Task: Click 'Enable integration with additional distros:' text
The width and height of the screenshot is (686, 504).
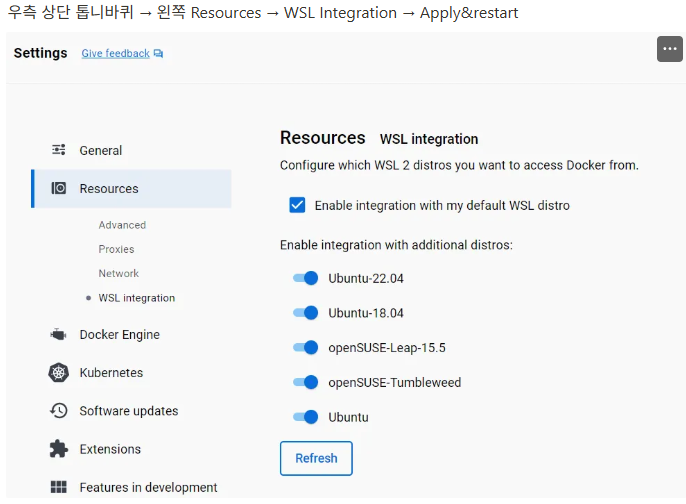Action: coord(396,245)
